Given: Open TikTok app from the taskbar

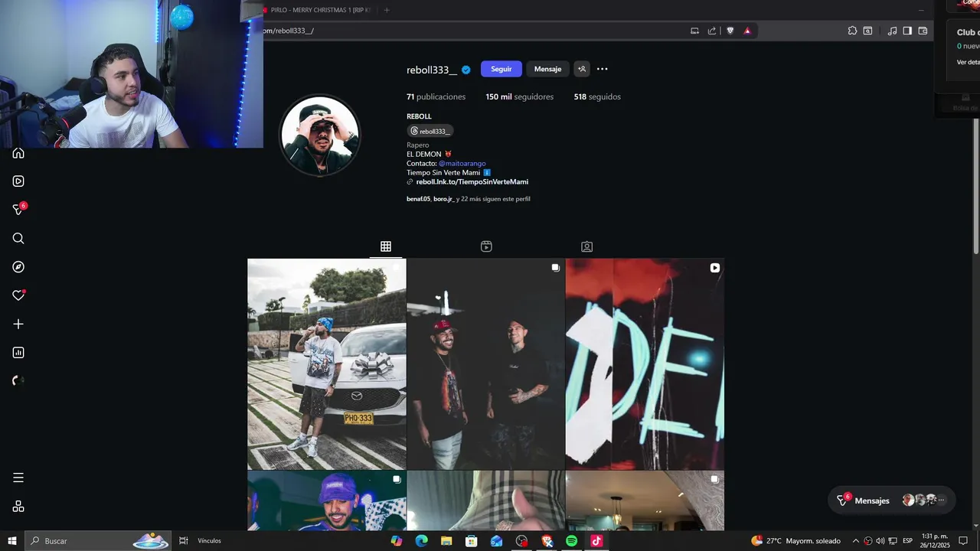Looking at the screenshot, I should 596,541.
